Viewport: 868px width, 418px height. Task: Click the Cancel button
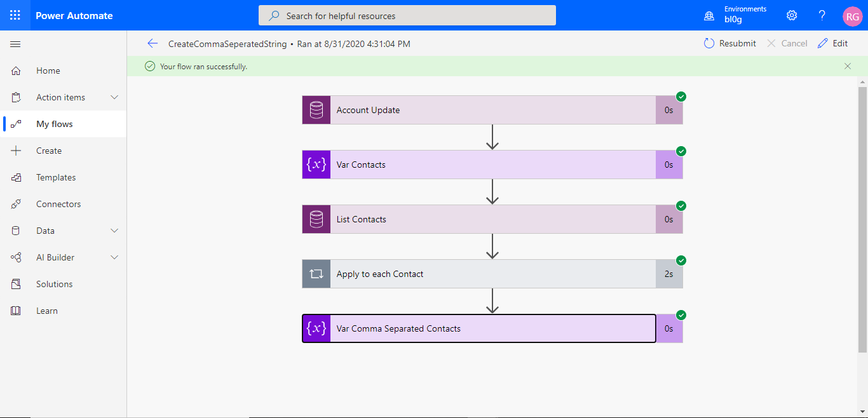point(787,43)
